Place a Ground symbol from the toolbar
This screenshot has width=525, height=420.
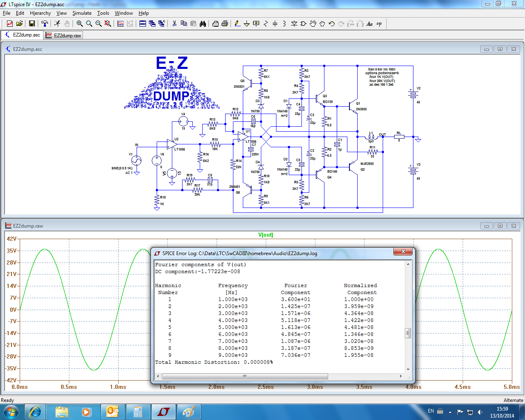coord(247,24)
